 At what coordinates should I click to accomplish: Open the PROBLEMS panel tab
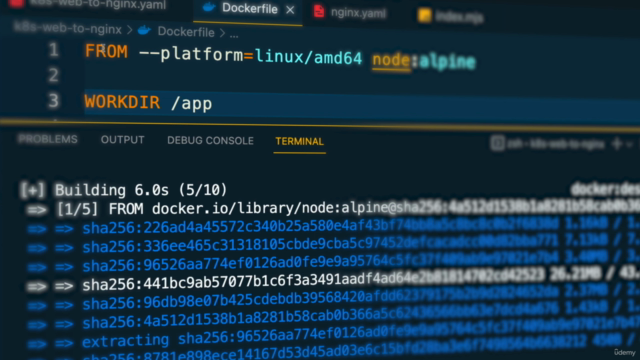48,139
